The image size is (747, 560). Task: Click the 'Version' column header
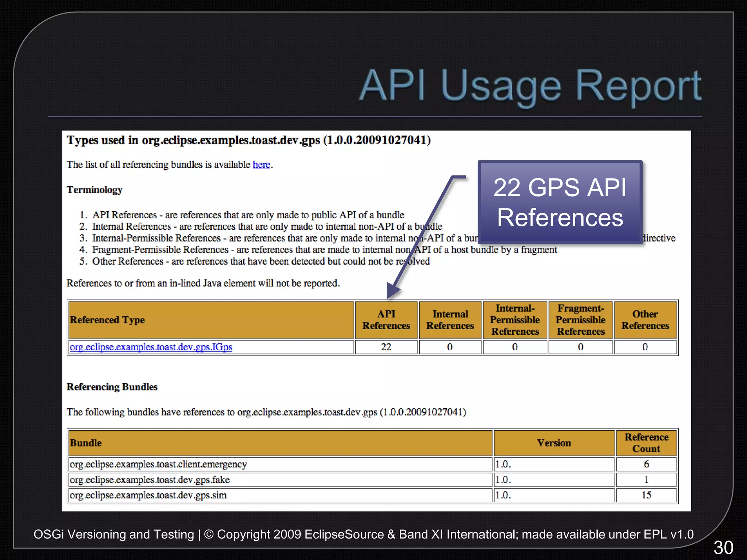554,443
